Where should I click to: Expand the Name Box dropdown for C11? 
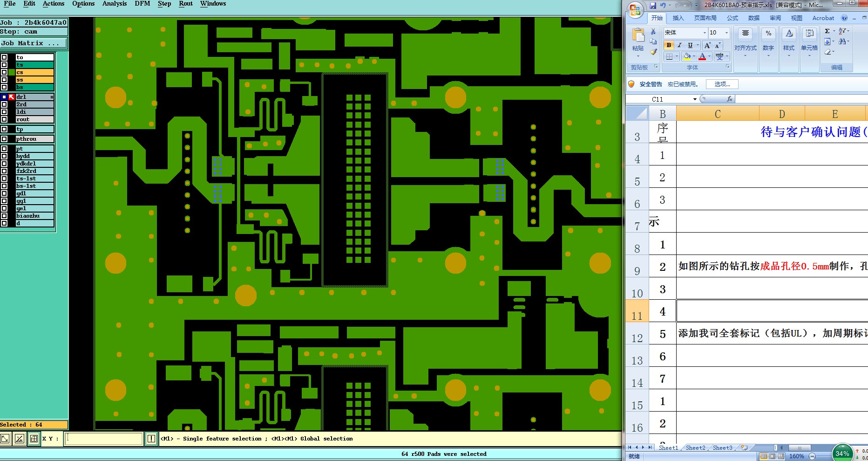point(695,99)
